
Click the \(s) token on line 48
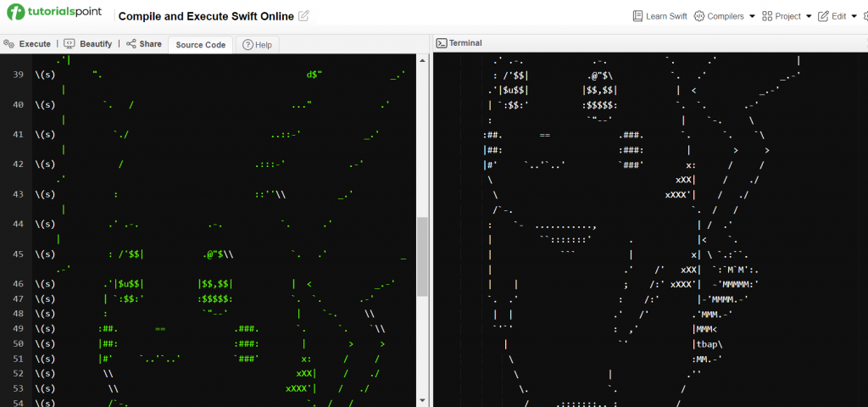tap(44, 314)
